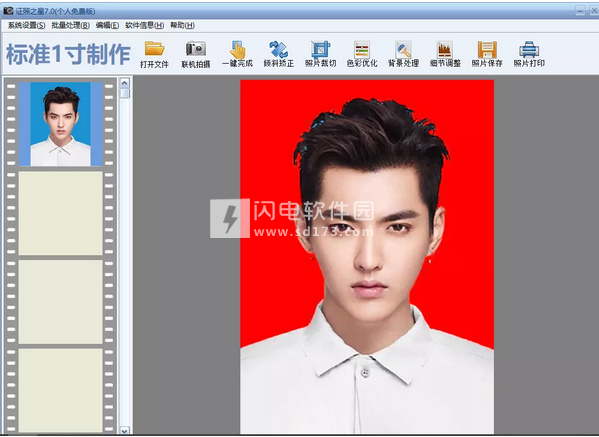Select the 联机拍摄 camera icon
Screen dimensions: 599x437
pos(196,49)
